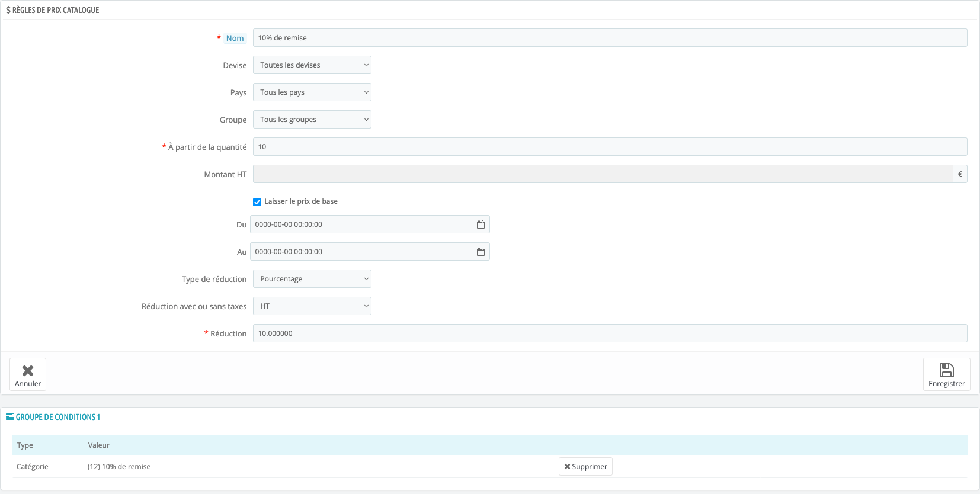The image size is (980, 494).
Task: Select the Groupe de conditions 1 header
Action: pos(53,417)
